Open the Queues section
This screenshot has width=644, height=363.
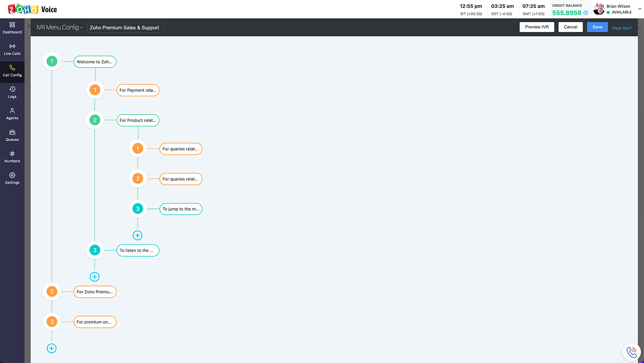tap(12, 135)
